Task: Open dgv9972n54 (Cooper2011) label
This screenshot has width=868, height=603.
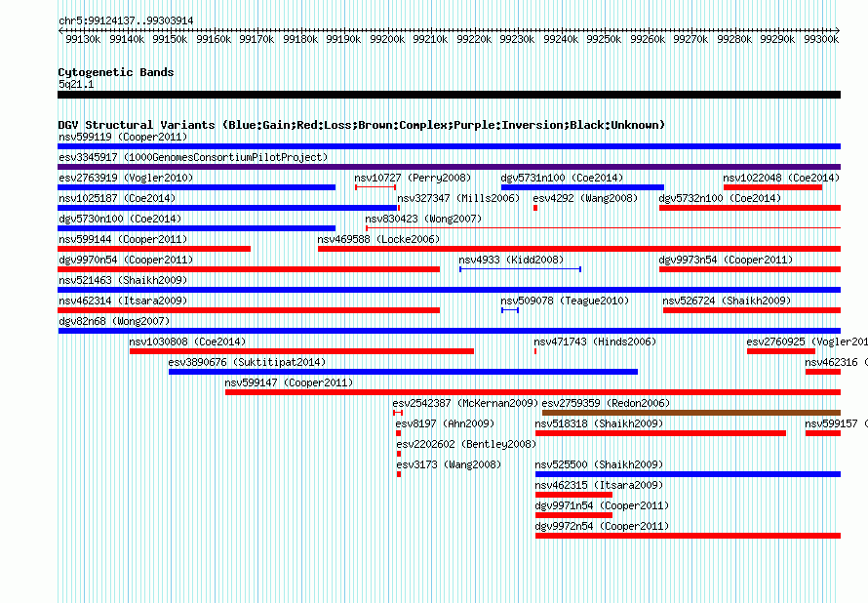Action: [x=602, y=526]
